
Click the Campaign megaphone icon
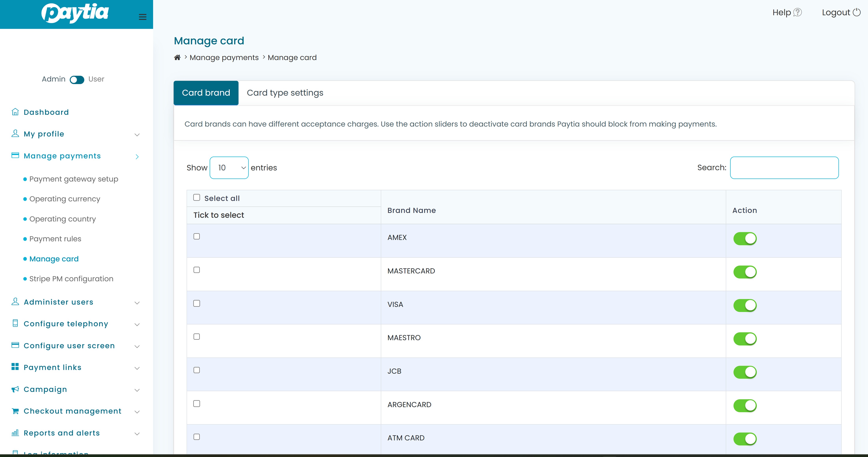(15, 389)
